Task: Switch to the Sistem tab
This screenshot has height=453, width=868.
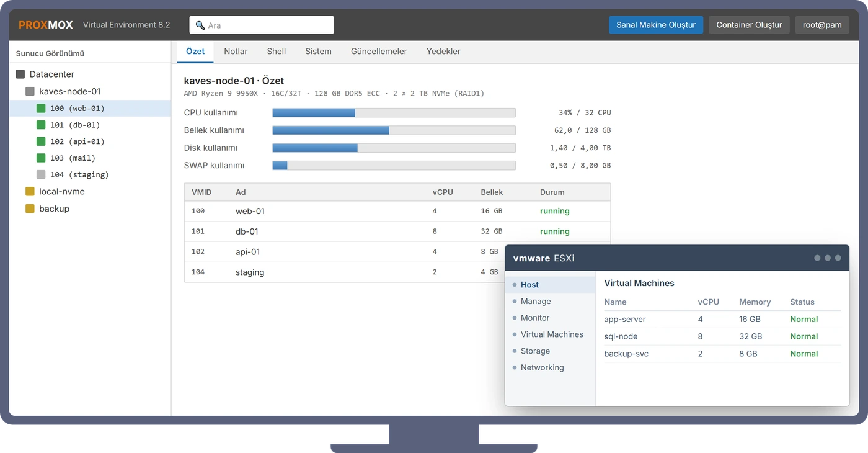Action: pos(318,52)
